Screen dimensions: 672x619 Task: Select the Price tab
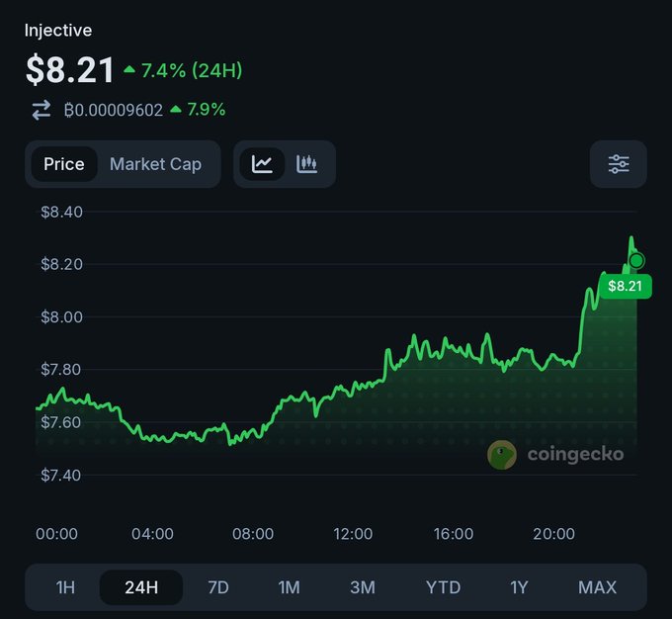point(64,164)
